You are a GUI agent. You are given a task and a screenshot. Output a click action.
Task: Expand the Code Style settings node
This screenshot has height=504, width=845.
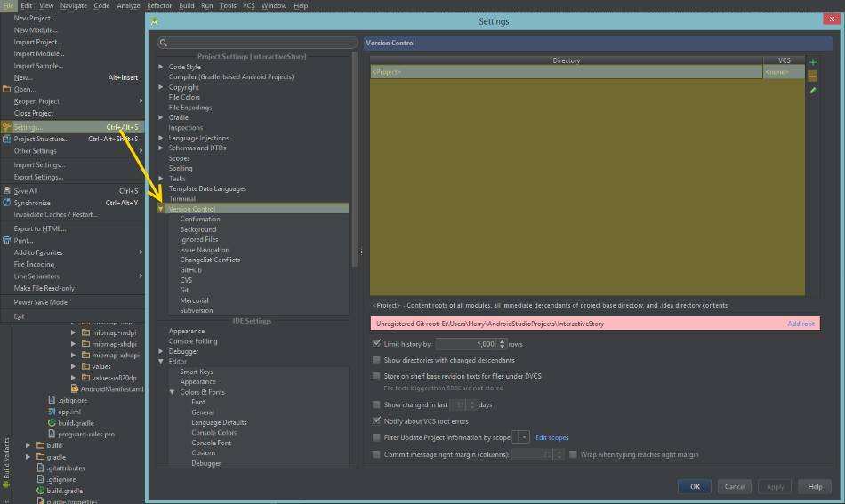(161, 67)
